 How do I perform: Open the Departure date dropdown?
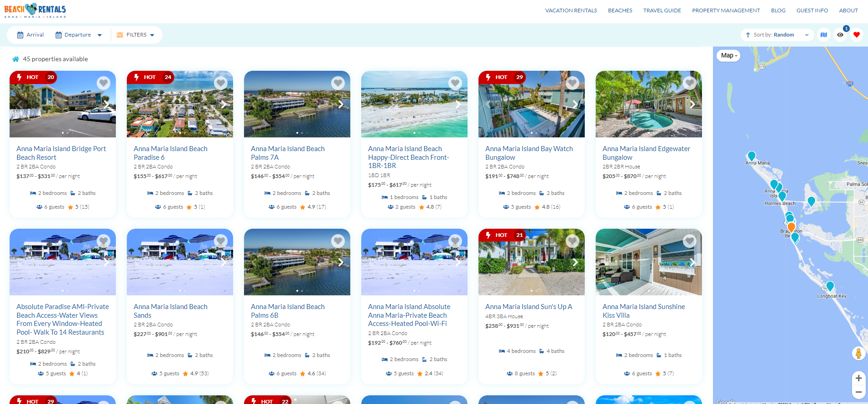tap(78, 35)
